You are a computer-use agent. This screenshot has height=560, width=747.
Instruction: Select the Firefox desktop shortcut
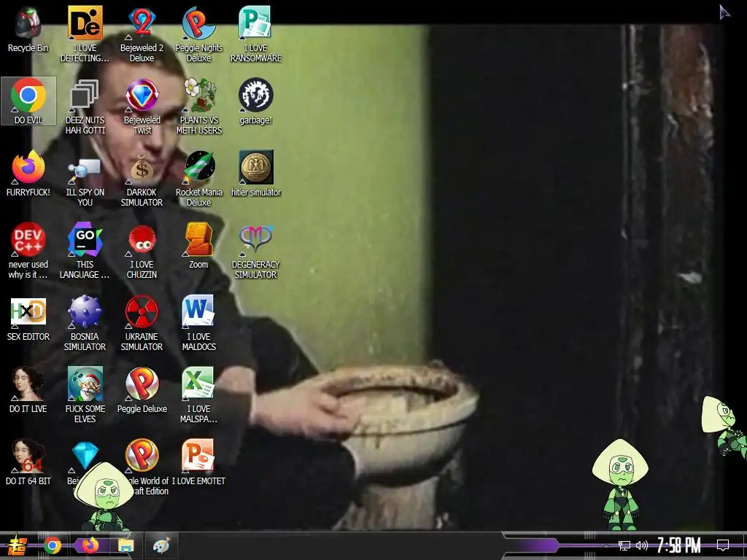coord(28,174)
